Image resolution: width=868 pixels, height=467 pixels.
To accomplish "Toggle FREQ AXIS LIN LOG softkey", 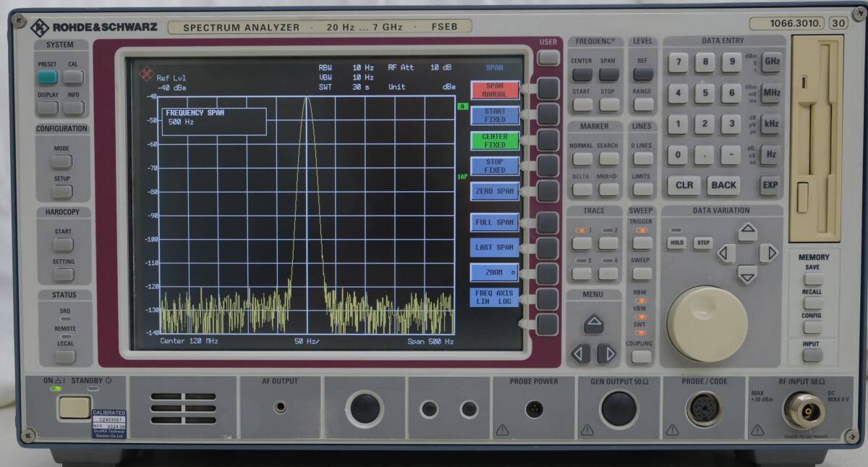I will pos(495,298).
